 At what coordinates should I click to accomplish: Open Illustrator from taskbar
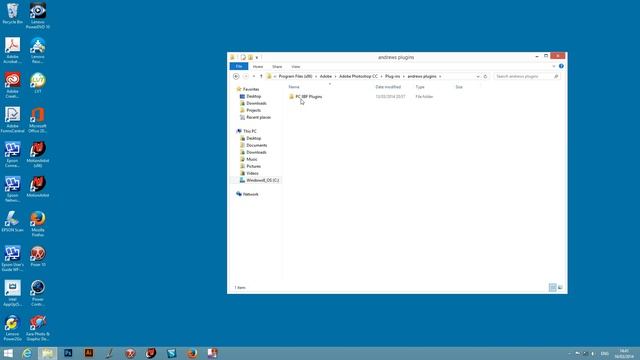pos(89,353)
